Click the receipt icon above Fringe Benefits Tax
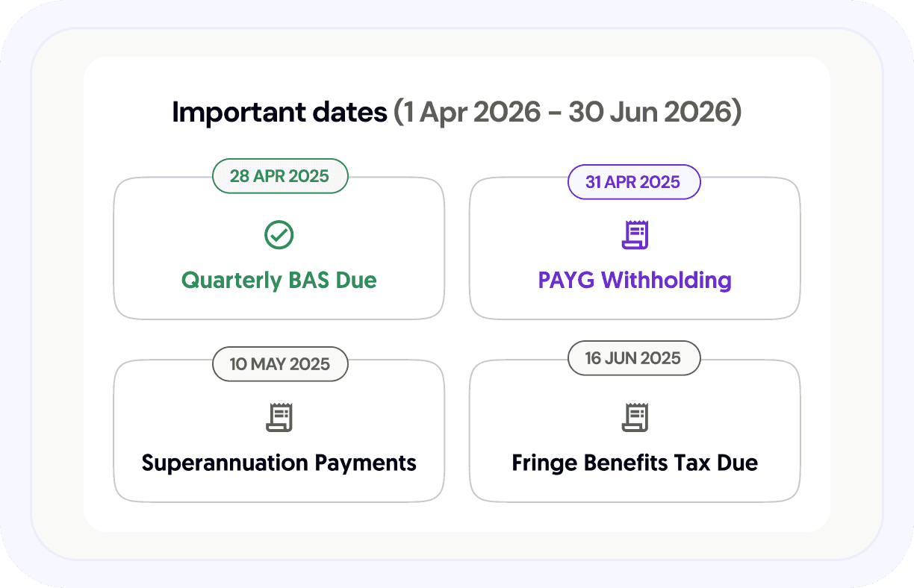The height and width of the screenshot is (588, 914). tap(635, 417)
